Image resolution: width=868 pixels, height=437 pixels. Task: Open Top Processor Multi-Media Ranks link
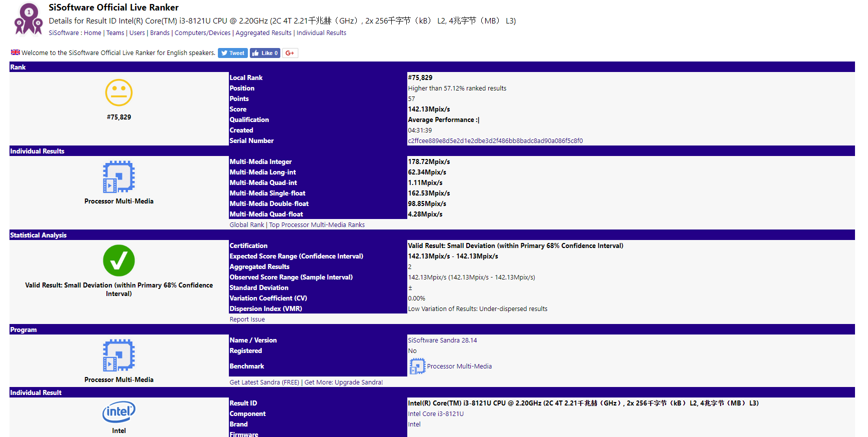pos(317,225)
